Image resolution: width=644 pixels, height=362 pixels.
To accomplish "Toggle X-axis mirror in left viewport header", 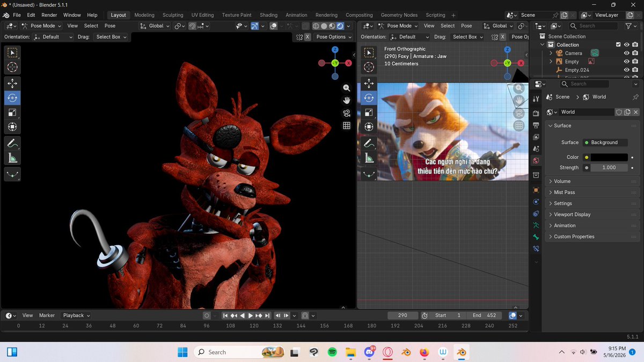I will tap(307, 37).
